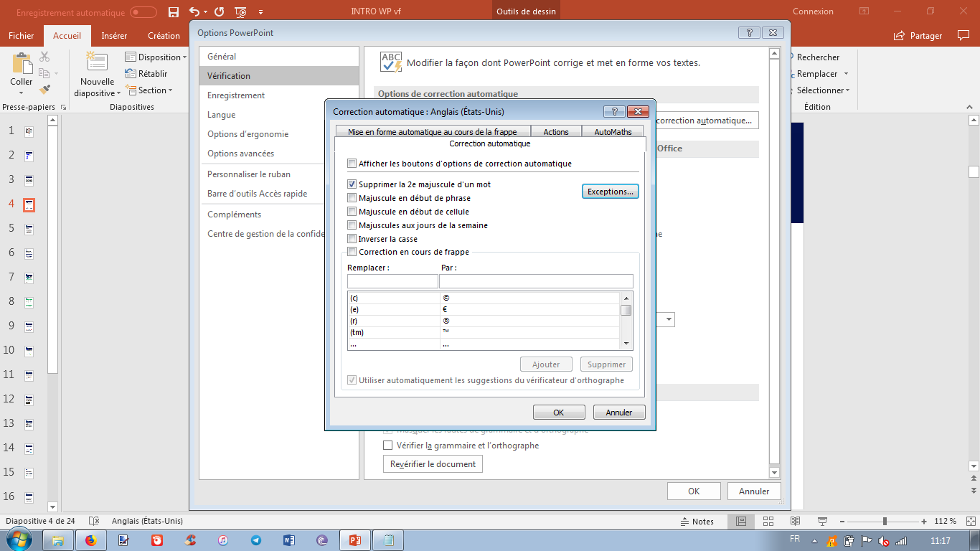Click Revérifier le document button
Screen dimensions: 980x551
pyautogui.click(x=433, y=464)
